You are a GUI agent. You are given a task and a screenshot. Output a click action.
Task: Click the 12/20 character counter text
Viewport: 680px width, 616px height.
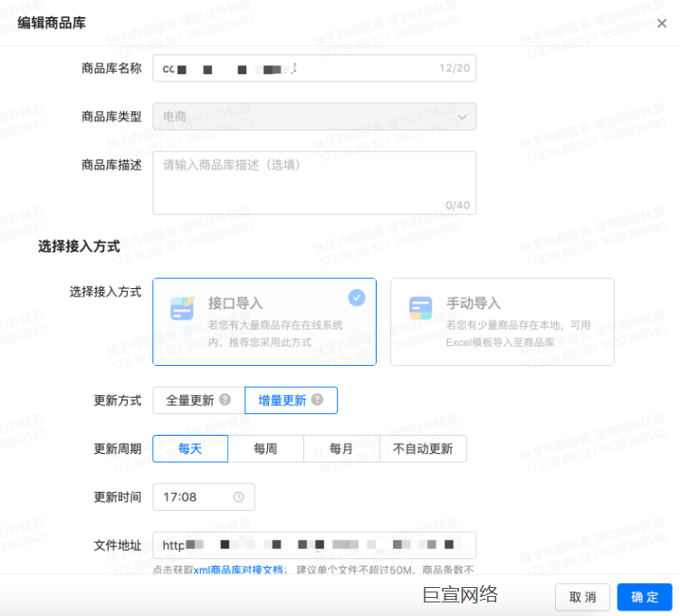click(454, 68)
